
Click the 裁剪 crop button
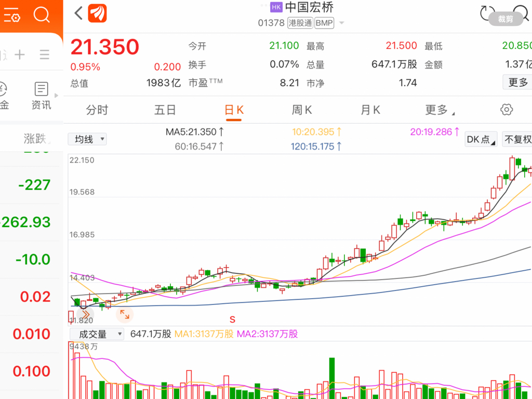[506, 19]
